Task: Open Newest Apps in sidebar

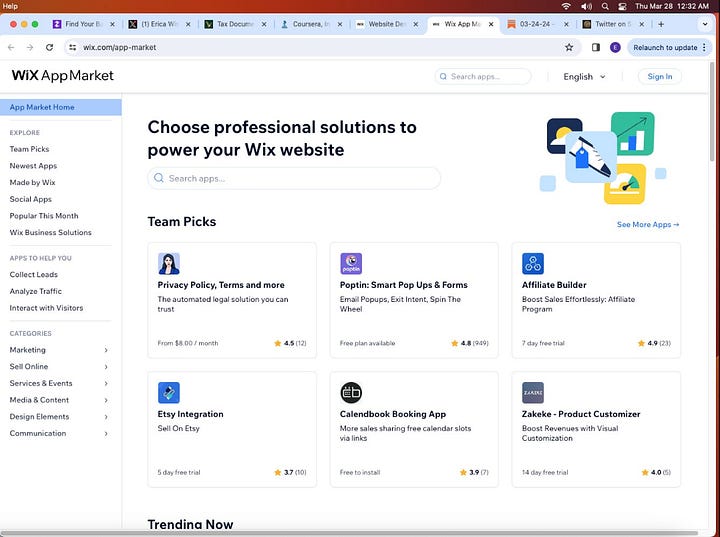Action: click(33, 166)
